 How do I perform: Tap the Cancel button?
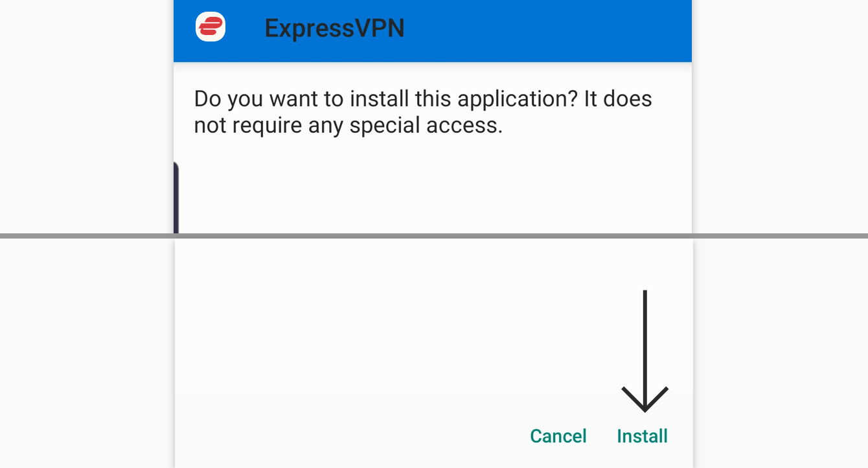558,436
